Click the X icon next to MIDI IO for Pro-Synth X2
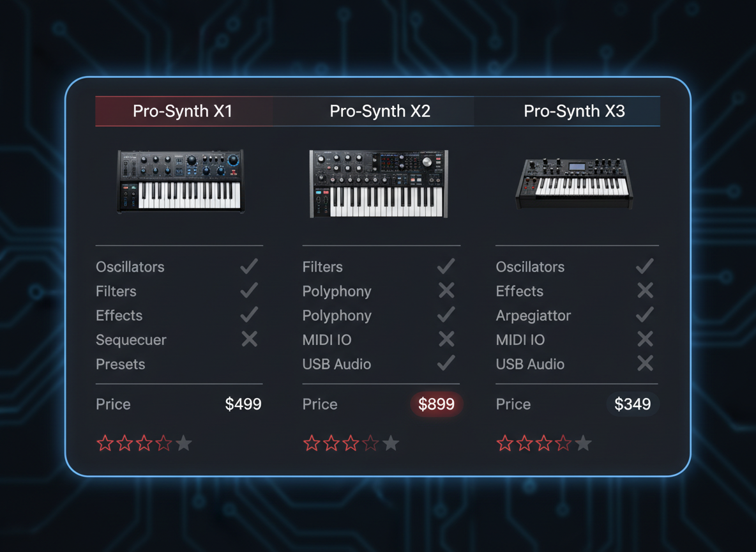The width and height of the screenshot is (756, 552). (446, 339)
